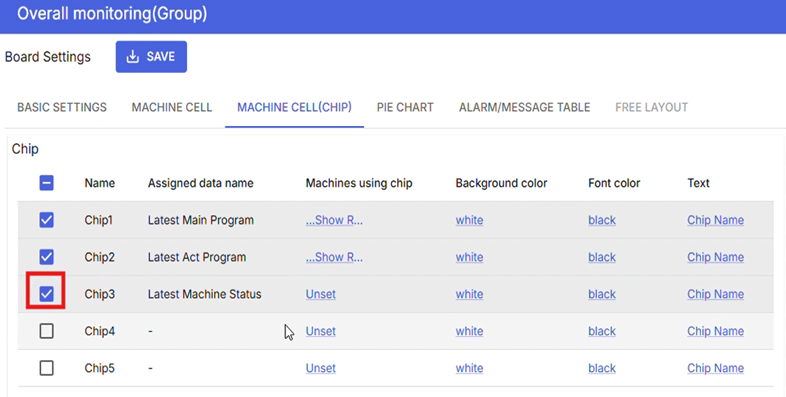Open the ALARM/MESSAGE TABLE tab
The width and height of the screenshot is (786, 397).
[x=524, y=107]
